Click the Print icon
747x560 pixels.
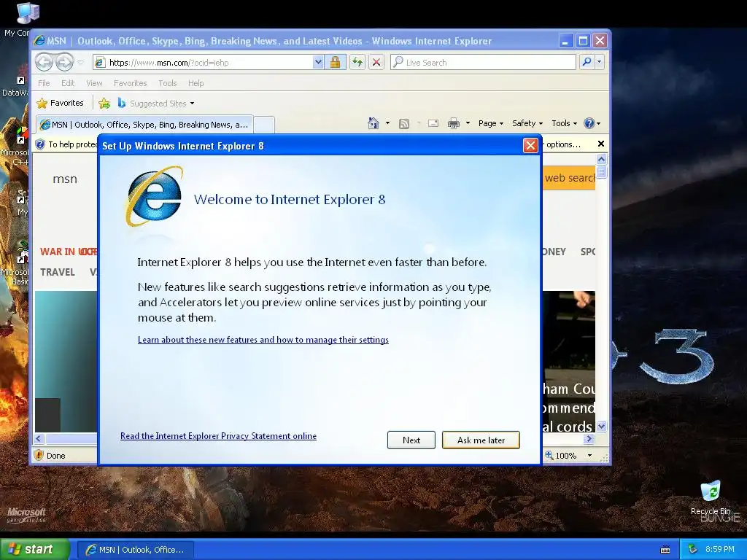(x=454, y=124)
